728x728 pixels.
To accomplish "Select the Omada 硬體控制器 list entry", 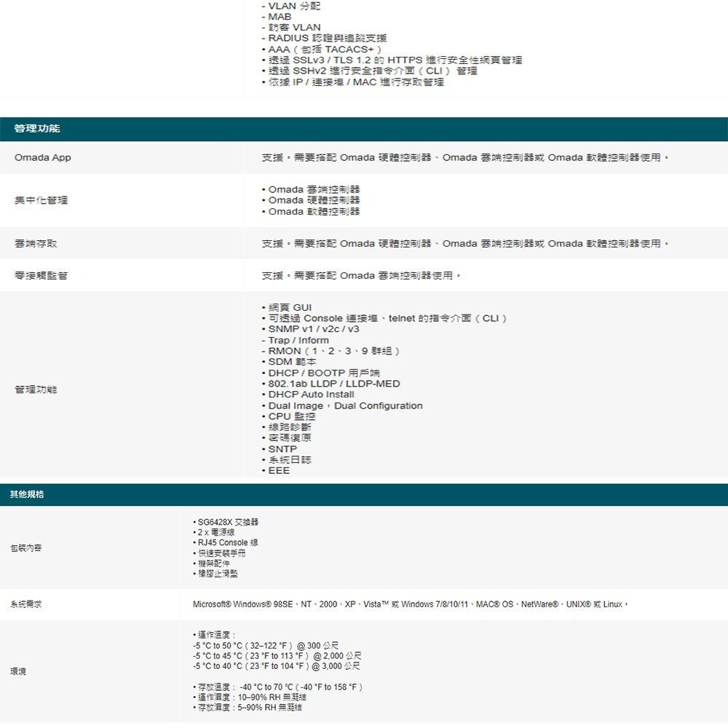I will point(300,199).
